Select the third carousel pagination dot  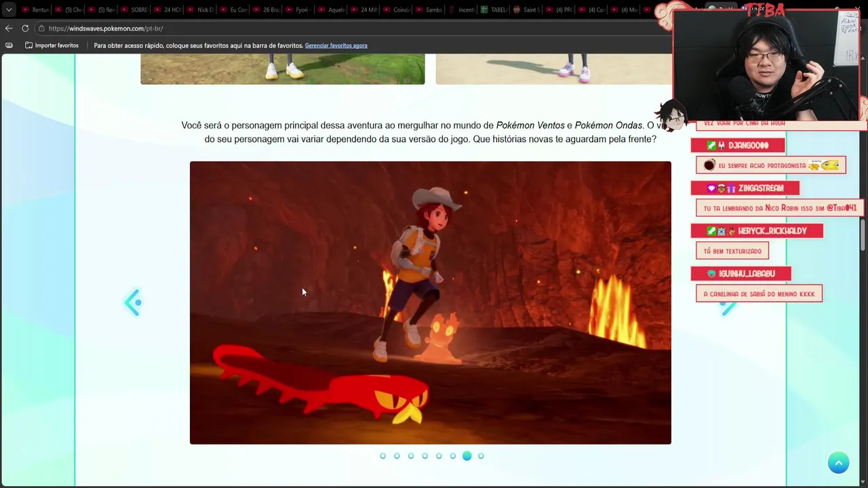pos(411,456)
